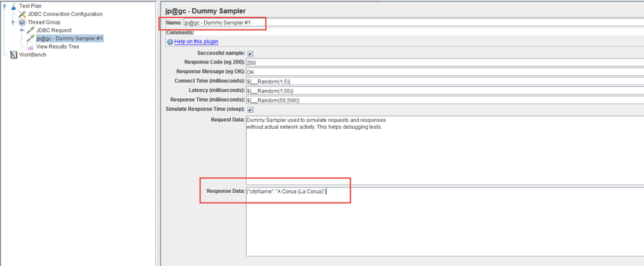Click the Connect Time milliseconds field
The height and width of the screenshot is (266, 644).
[445, 81]
